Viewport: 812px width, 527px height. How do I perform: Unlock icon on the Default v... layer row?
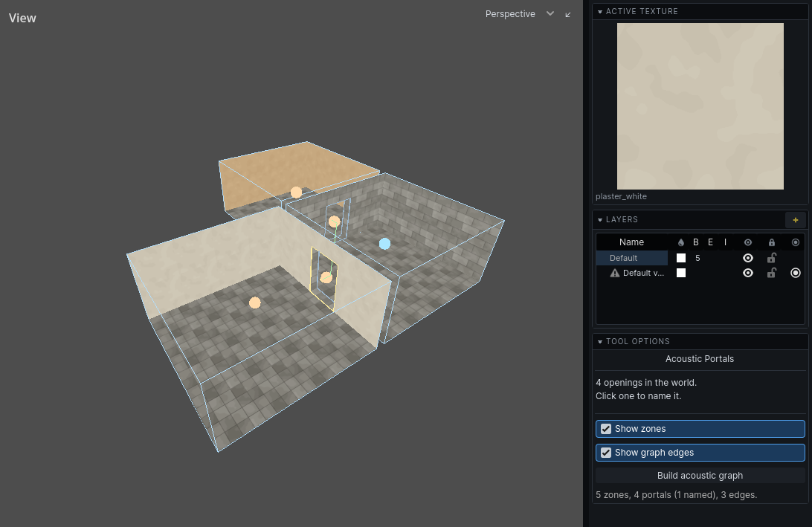click(772, 273)
